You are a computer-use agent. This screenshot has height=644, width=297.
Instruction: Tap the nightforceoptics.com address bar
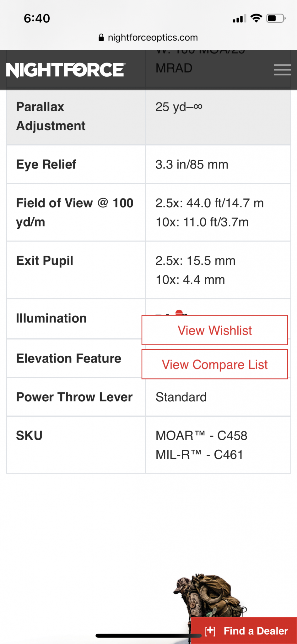coord(148,38)
